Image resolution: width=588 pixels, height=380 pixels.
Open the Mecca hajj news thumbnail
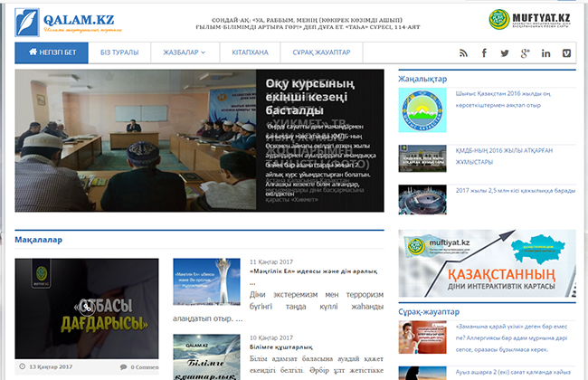click(422, 200)
